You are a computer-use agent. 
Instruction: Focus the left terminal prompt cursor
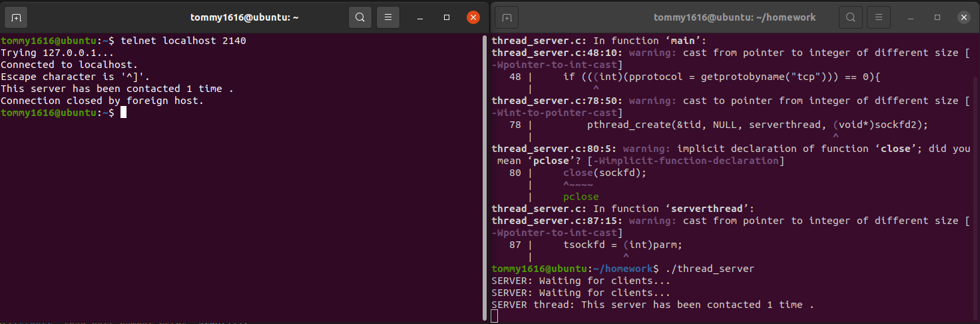coord(123,113)
